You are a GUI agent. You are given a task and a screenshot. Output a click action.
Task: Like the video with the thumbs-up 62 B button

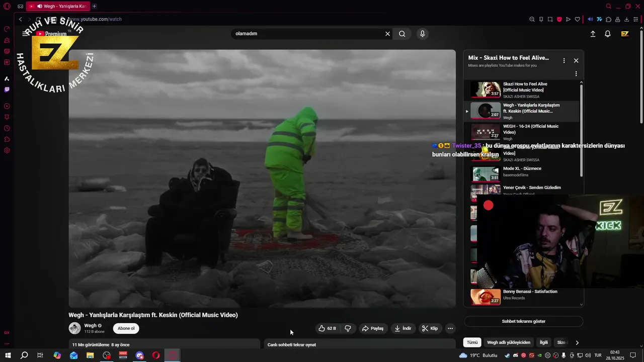pos(327,328)
